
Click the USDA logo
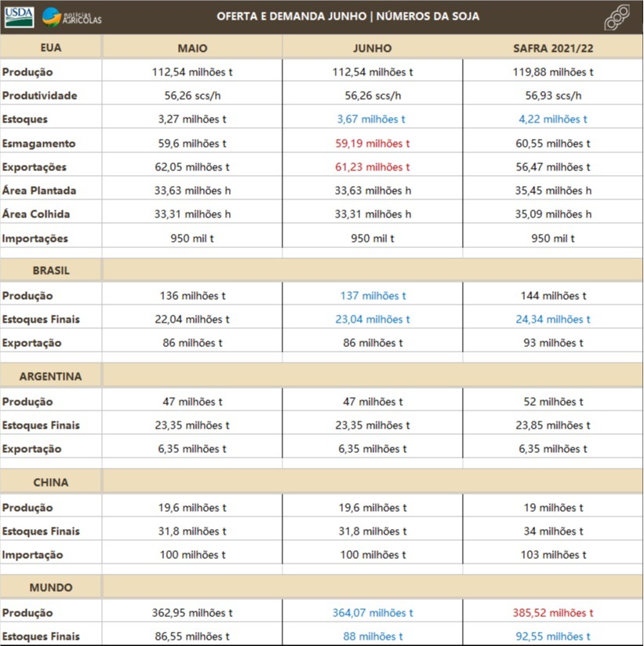pos(19,16)
